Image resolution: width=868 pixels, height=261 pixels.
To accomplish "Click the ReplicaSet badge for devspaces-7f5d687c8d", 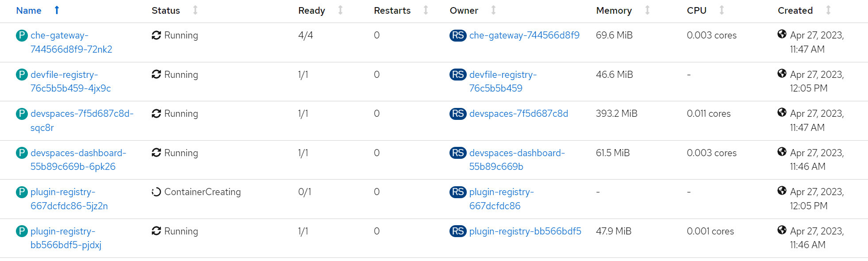I will (x=458, y=114).
